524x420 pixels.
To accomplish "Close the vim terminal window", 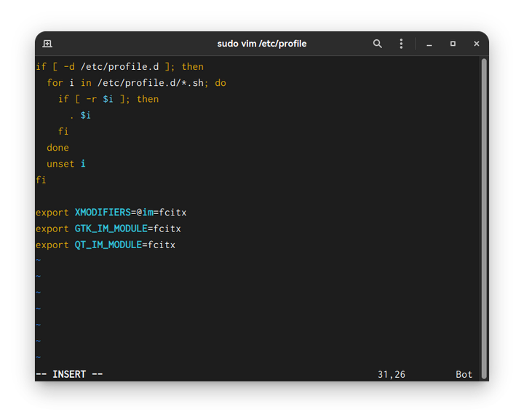I will coord(477,44).
